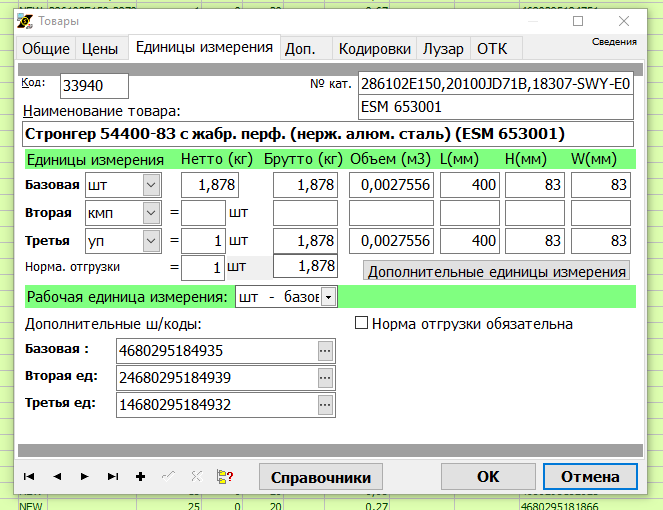Confirm with the ОК button

488,477
